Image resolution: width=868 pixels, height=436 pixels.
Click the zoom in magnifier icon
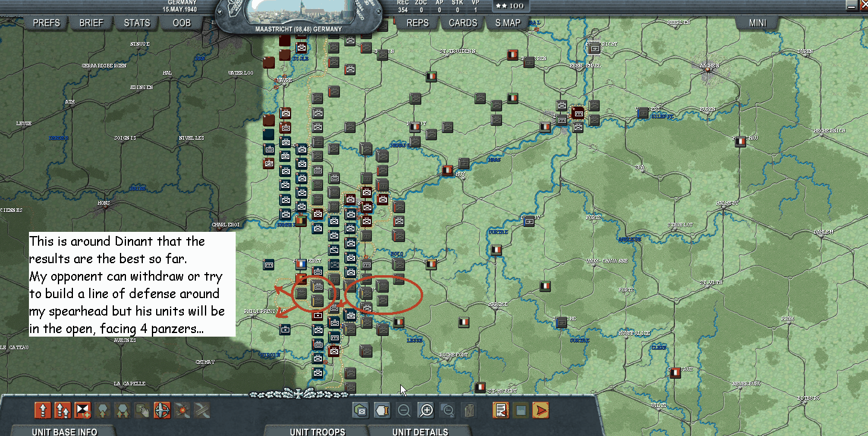click(x=426, y=411)
